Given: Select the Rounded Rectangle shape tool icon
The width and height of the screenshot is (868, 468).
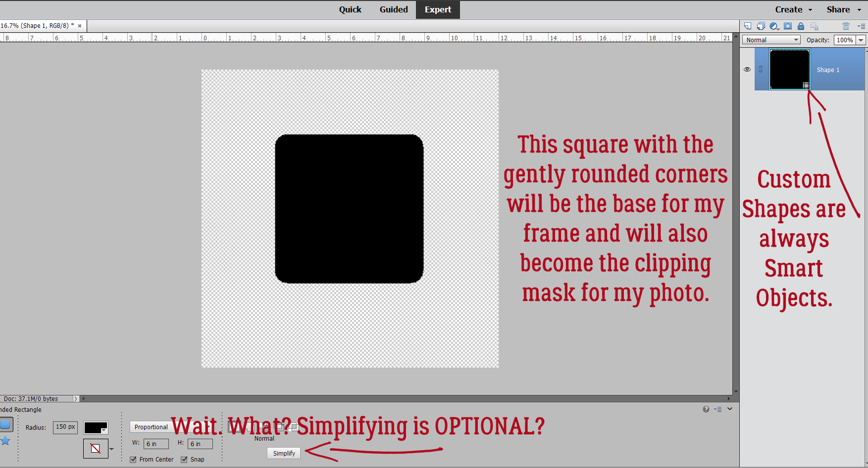Looking at the screenshot, I should (5, 425).
